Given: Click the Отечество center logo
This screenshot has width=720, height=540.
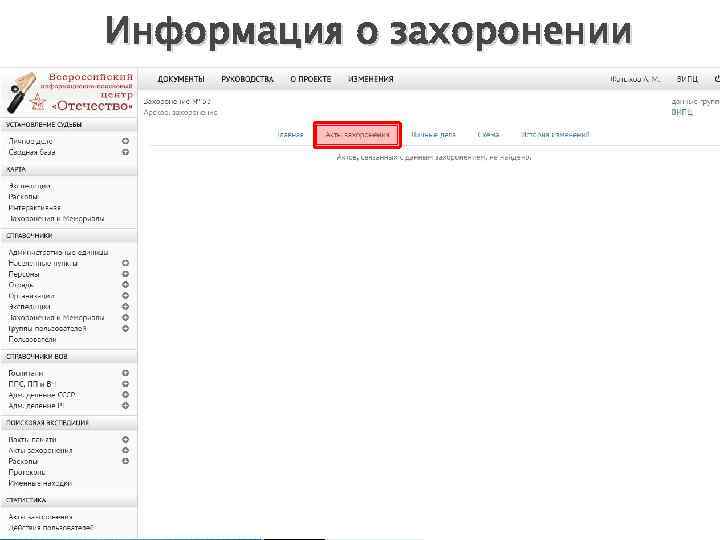Looking at the screenshot, I should pos(70,92).
